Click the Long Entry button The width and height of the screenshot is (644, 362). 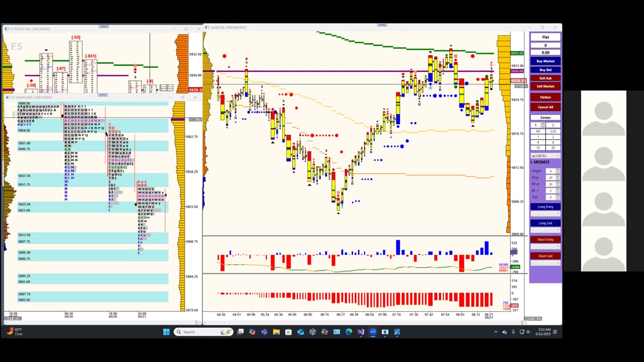pyautogui.click(x=545, y=207)
